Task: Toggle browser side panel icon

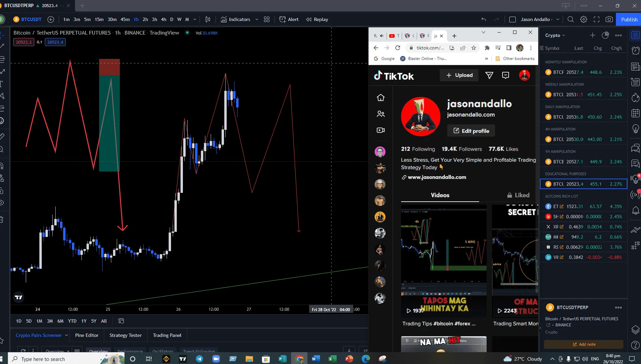Action: (x=509, y=48)
